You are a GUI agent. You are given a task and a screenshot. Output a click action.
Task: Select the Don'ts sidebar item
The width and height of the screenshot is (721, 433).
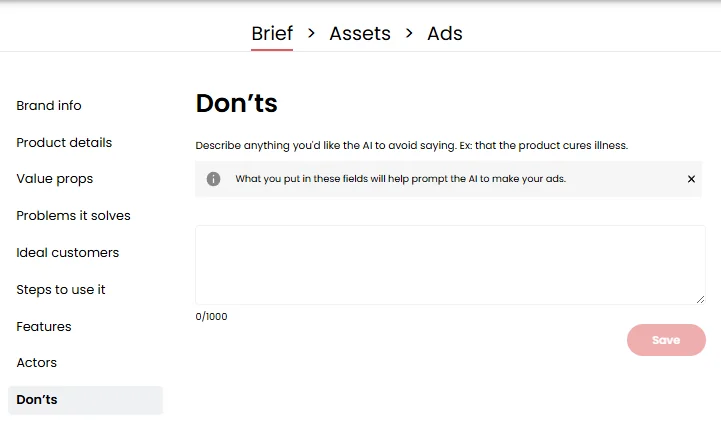(x=37, y=400)
